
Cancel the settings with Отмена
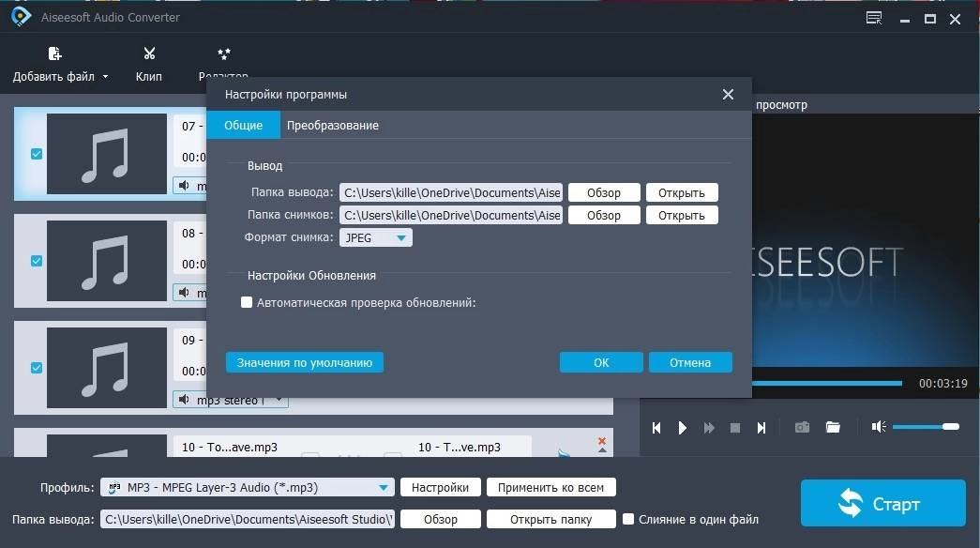tap(690, 362)
